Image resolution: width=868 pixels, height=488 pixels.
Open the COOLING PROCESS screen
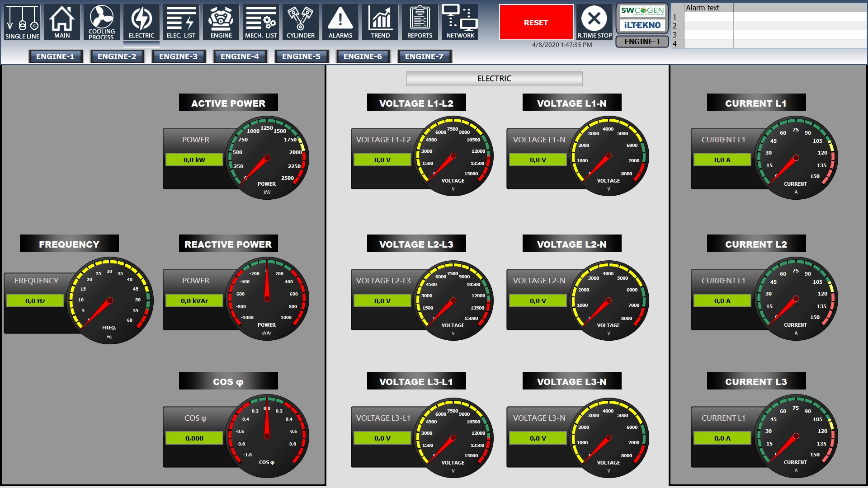point(101,22)
